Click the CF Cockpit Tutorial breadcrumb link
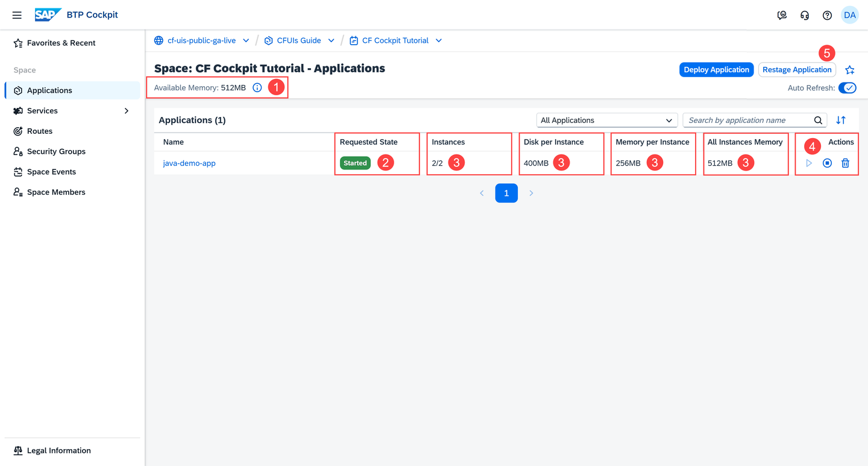Image resolution: width=868 pixels, height=466 pixels. click(x=395, y=40)
